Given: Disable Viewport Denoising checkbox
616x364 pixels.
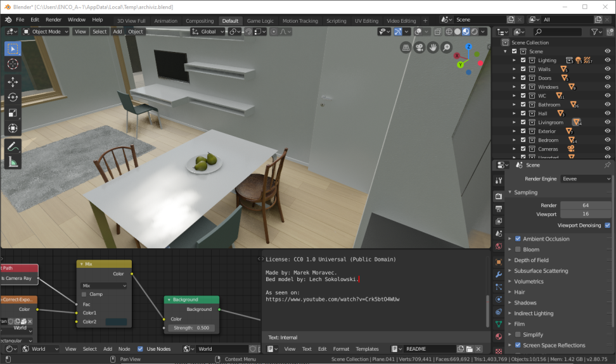Looking at the screenshot, I should [608, 225].
